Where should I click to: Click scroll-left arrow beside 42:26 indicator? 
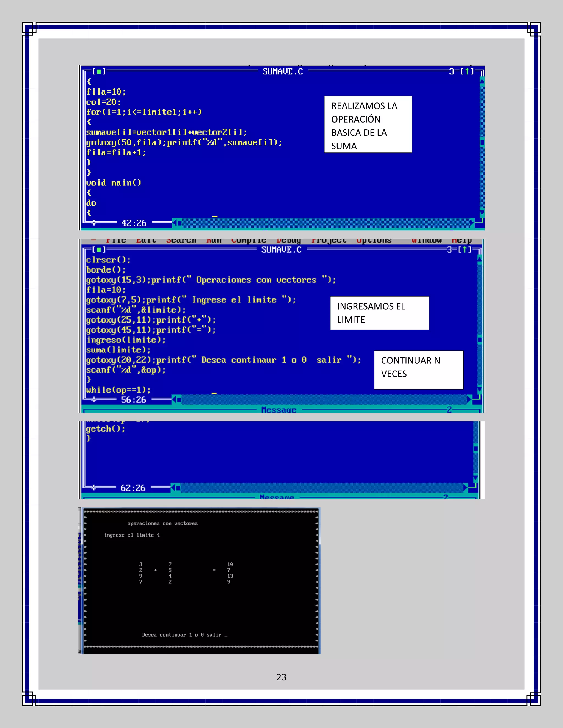[175, 223]
